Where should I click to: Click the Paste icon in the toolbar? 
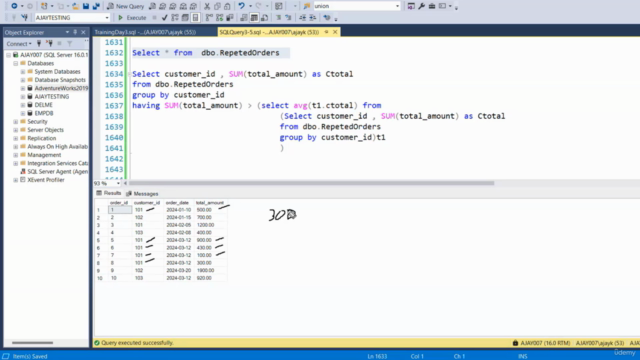click(227, 6)
